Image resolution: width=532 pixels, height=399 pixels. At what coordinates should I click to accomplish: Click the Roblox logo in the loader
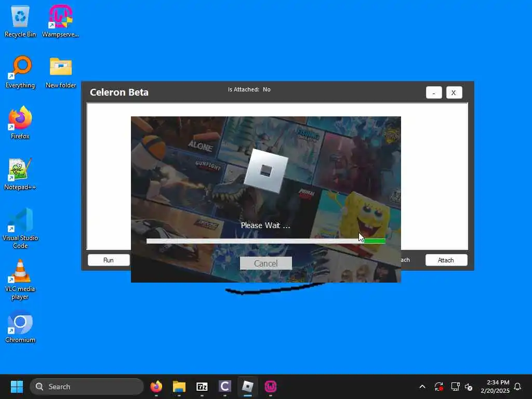(266, 170)
